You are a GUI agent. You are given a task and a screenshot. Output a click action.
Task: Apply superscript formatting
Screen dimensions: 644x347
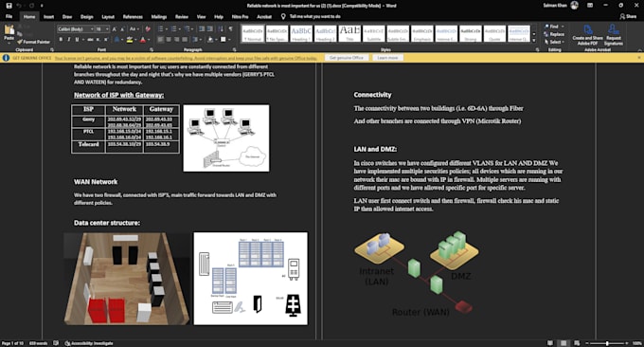105,40
